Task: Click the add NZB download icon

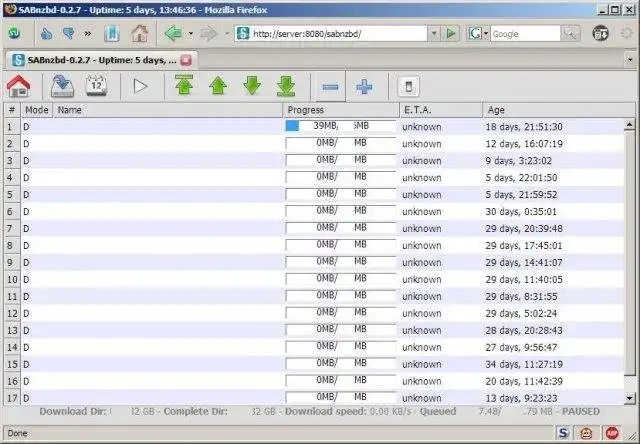Action: (62, 86)
